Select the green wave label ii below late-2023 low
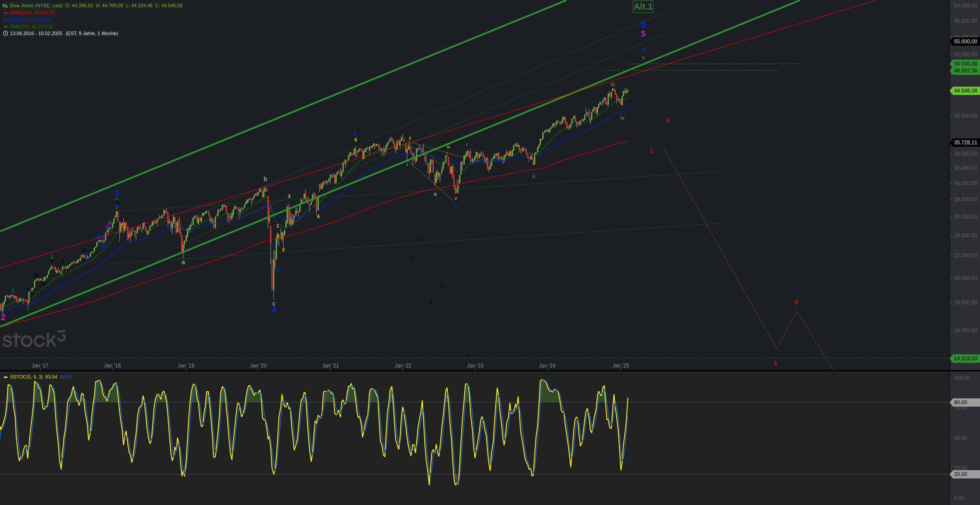980x505 pixels. click(x=534, y=176)
